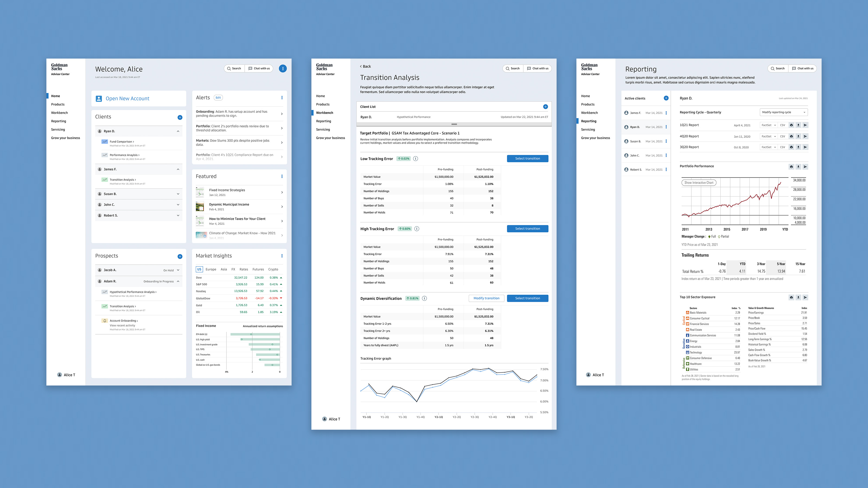The height and width of the screenshot is (488, 868).
Task: Toggle Full manager change marker
Action: (709, 237)
